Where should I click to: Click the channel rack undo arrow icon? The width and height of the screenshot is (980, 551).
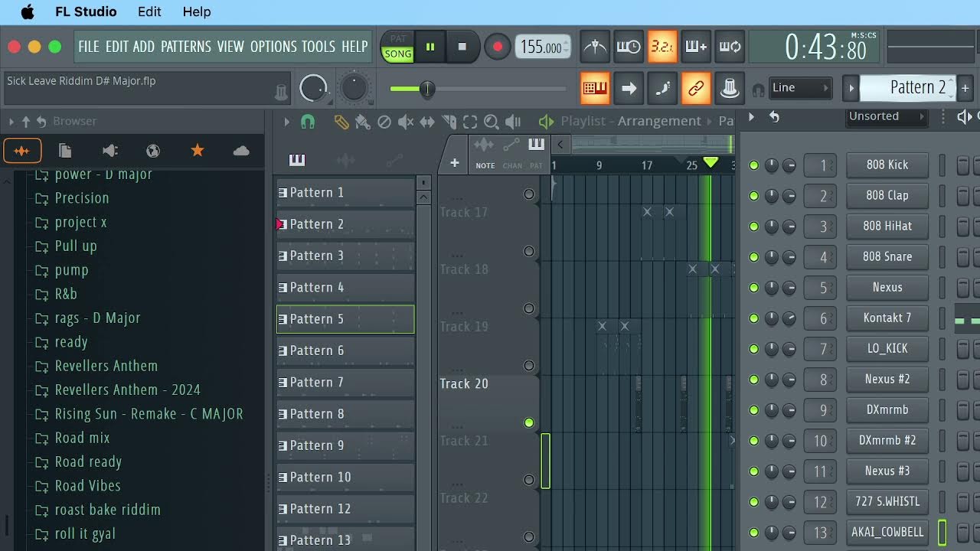point(774,117)
